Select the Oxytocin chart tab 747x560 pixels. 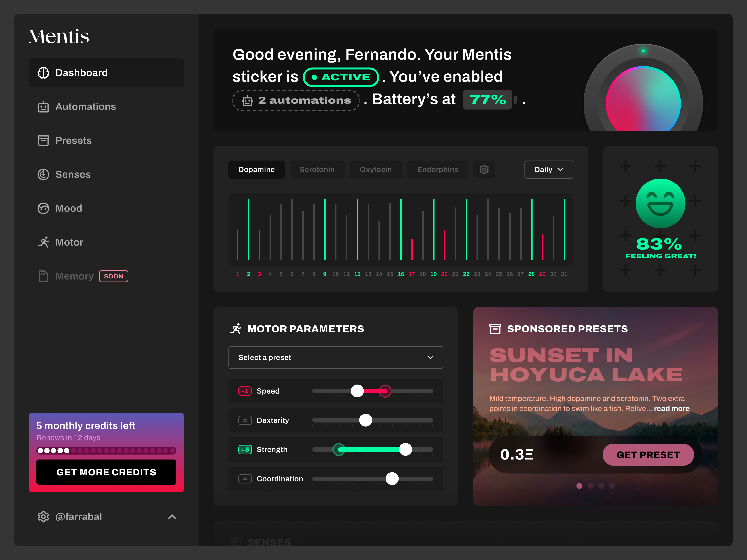pos(376,169)
